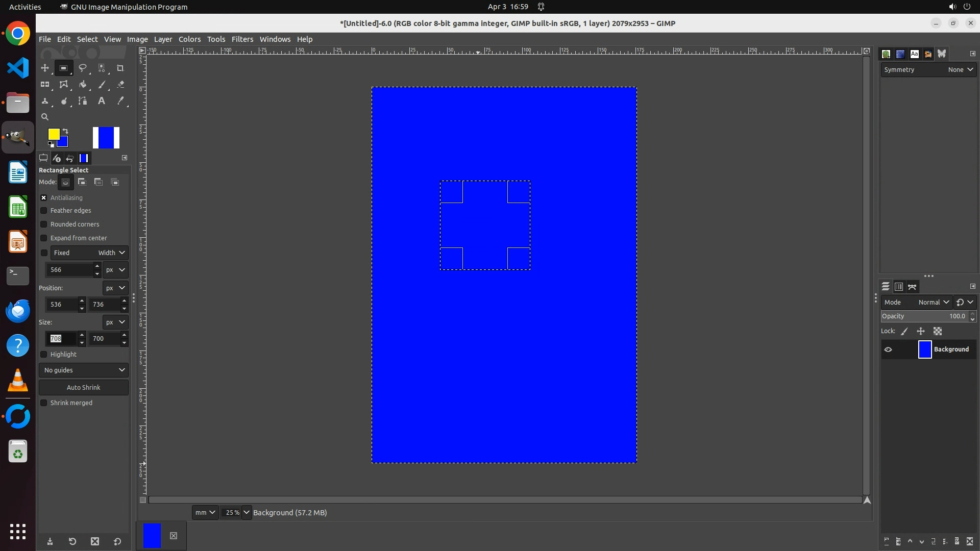Viewport: 980px width, 551px height.
Task: Select the Crop tool
Action: coord(120,68)
